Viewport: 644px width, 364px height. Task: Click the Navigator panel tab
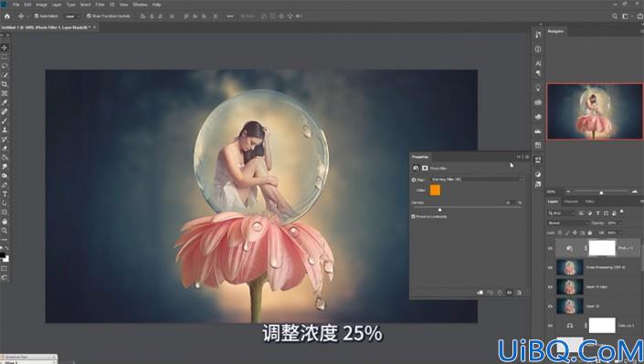(x=555, y=31)
